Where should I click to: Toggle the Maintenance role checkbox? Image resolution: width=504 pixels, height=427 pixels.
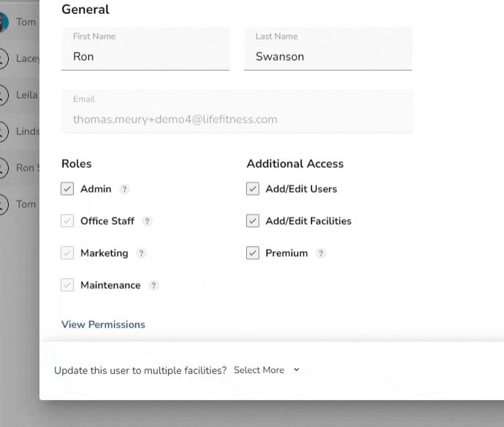pos(68,285)
